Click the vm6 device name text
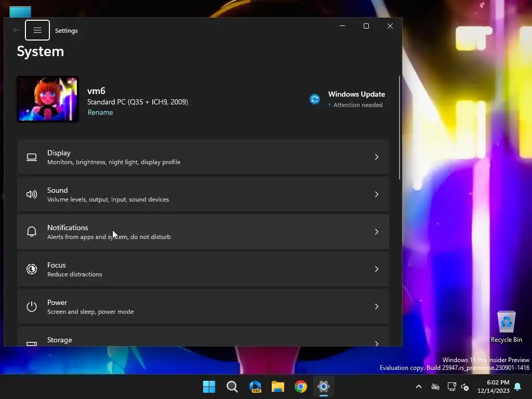The width and height of the screenshot is (532, 399). point(96,91)
